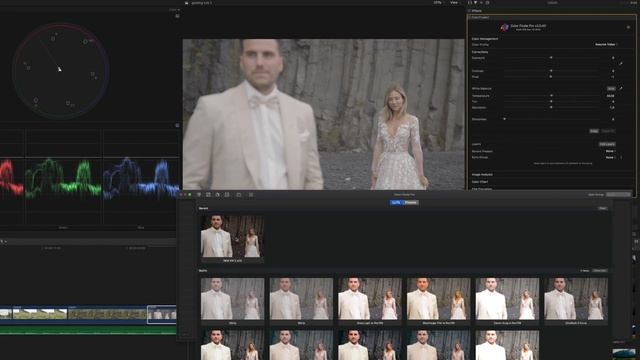Click the fifth toolbar icon in LUT browser
This screenshot has height=360, width=640.
point(239,195)
